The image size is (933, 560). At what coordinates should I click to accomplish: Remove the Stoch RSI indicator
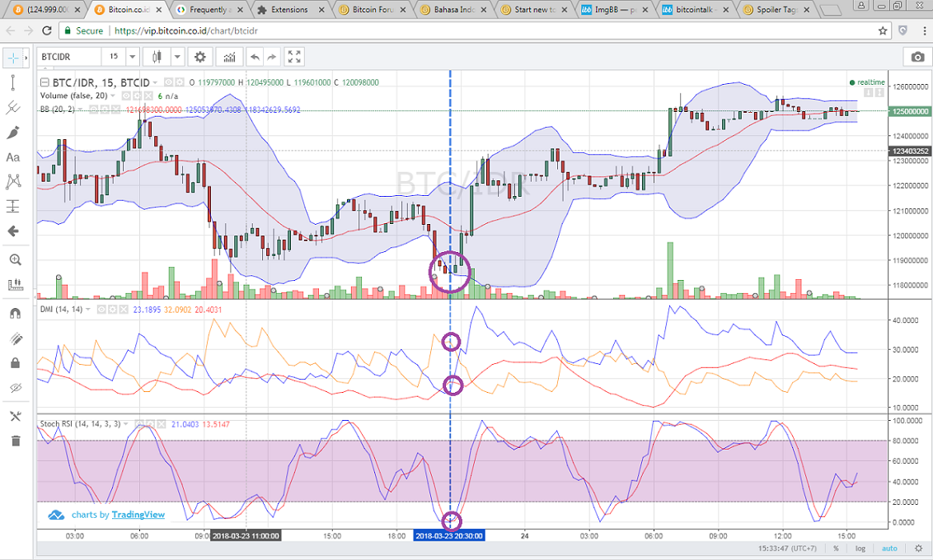click(162, 424)
